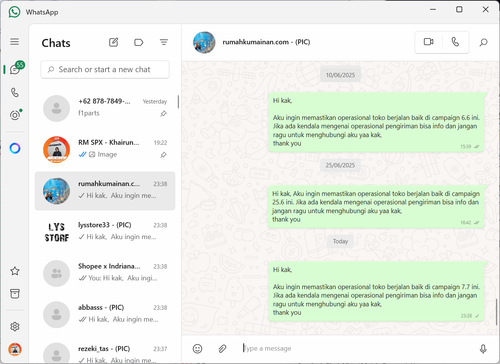Open the abbasss - (PIC) chat
The height and width of the screenshot is (364, 500).
[x=105, y=315]
